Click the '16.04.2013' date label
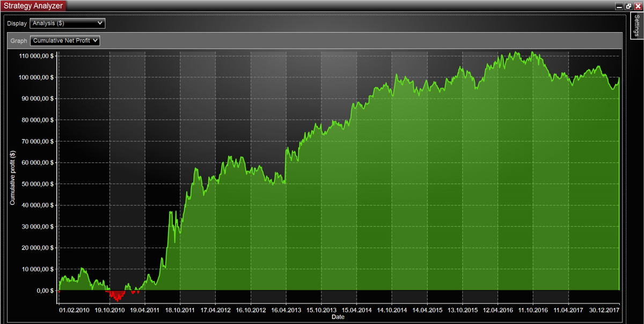644x324 pixels. (286, 310)
